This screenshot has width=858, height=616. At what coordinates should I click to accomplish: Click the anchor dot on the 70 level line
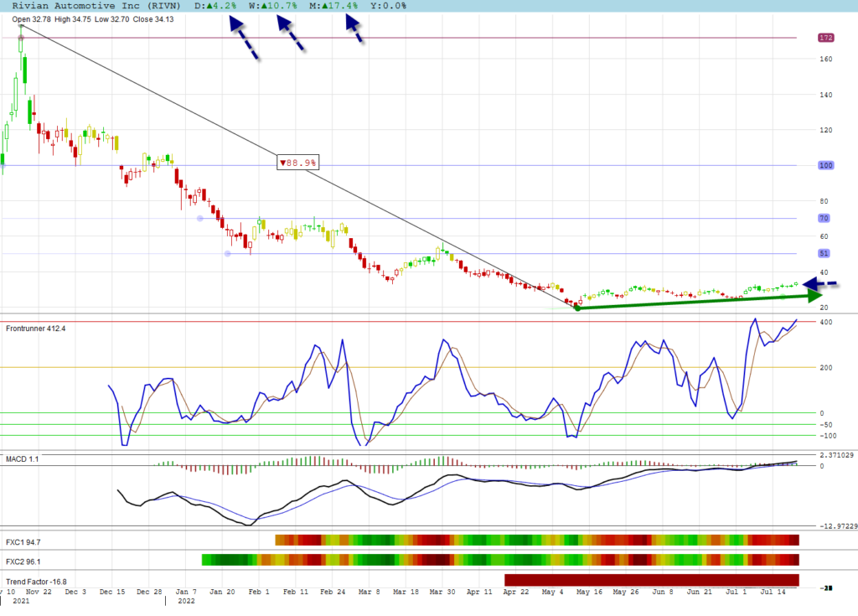tap(200, 219)
